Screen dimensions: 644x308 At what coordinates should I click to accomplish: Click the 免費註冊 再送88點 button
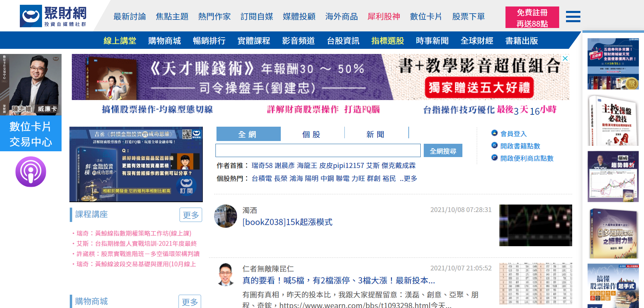pos(532,17)
